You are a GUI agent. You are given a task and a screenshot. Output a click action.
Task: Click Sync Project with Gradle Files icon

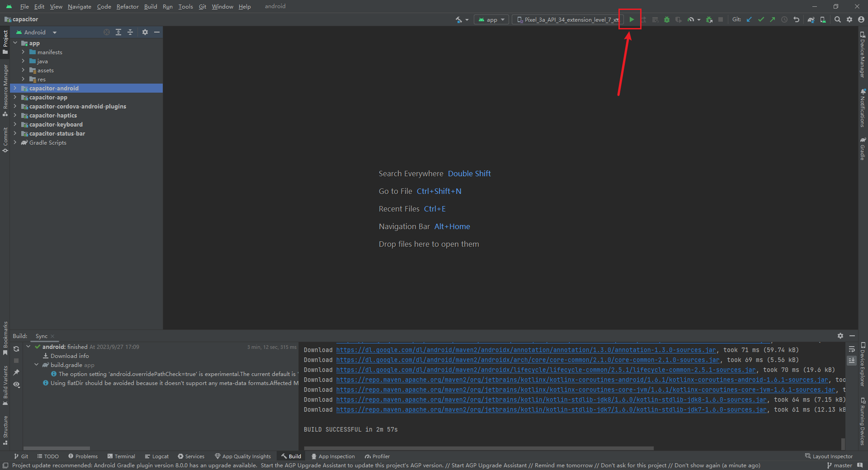coord(811,19)
